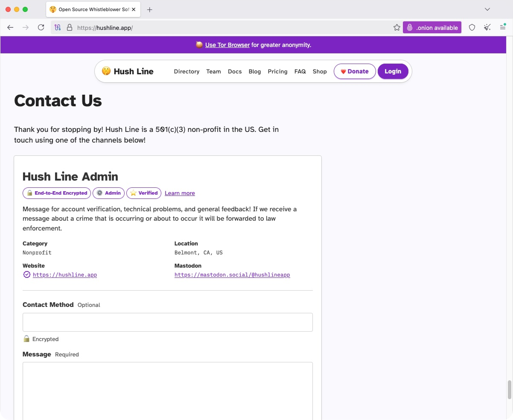513x420 pixels.
Task: Click the End-to-End Encrypted badge
Action: [x=57, y=193]
